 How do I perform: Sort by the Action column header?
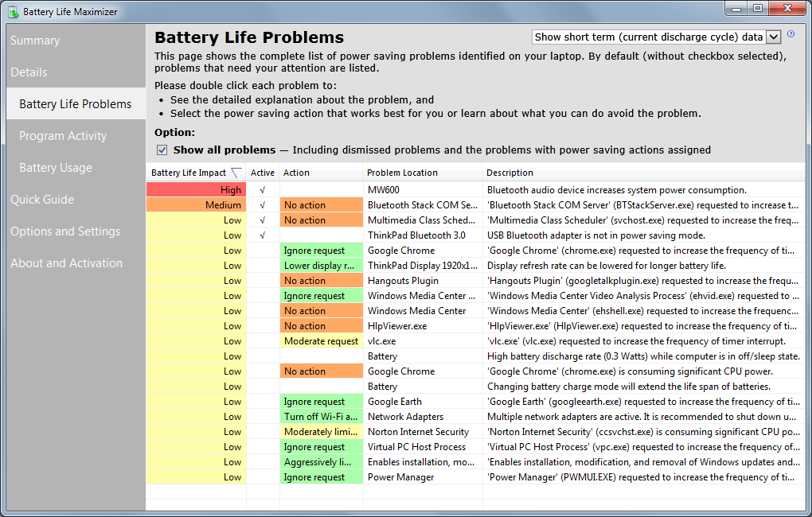(321, 173)
